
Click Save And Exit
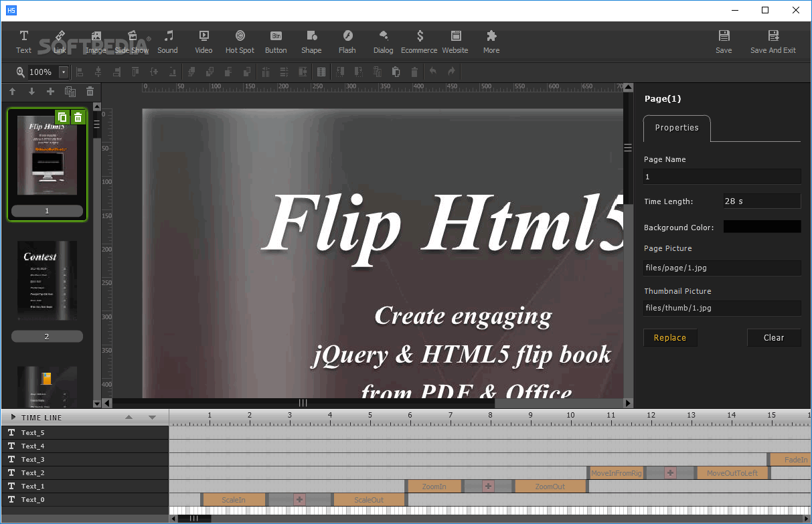click(x=773, y=41)
